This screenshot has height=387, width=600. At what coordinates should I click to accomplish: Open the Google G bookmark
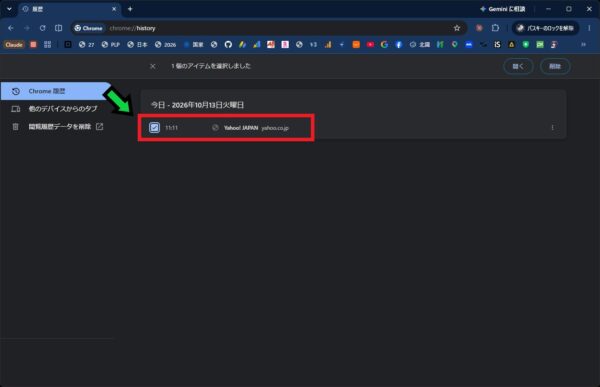point(384,45)
